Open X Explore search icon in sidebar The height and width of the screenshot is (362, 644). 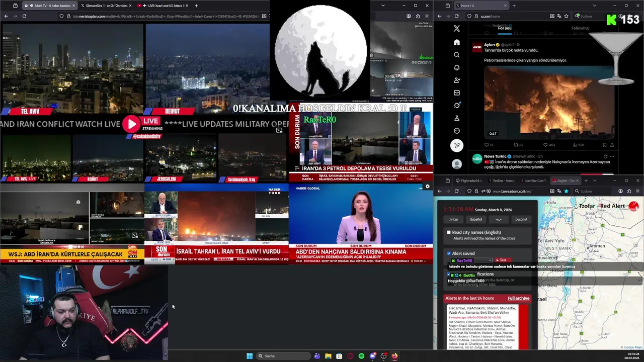[457, 55]
